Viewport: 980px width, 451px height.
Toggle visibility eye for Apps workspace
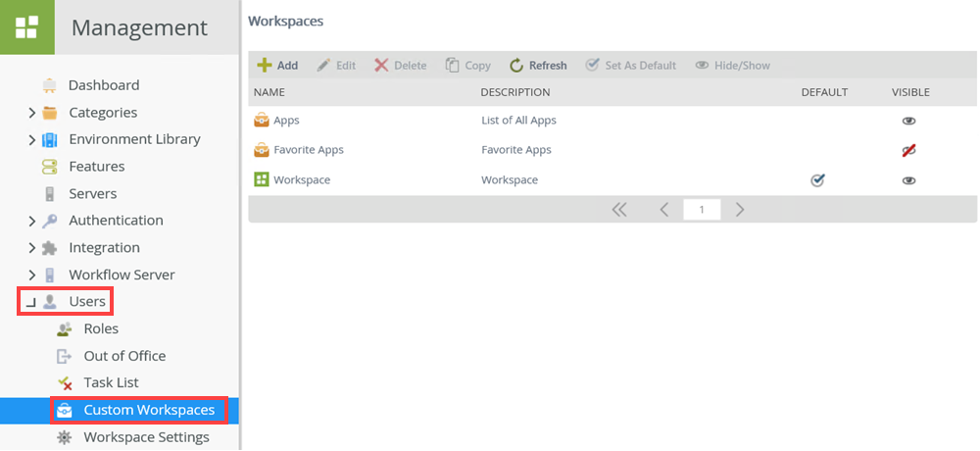[909, 121]
